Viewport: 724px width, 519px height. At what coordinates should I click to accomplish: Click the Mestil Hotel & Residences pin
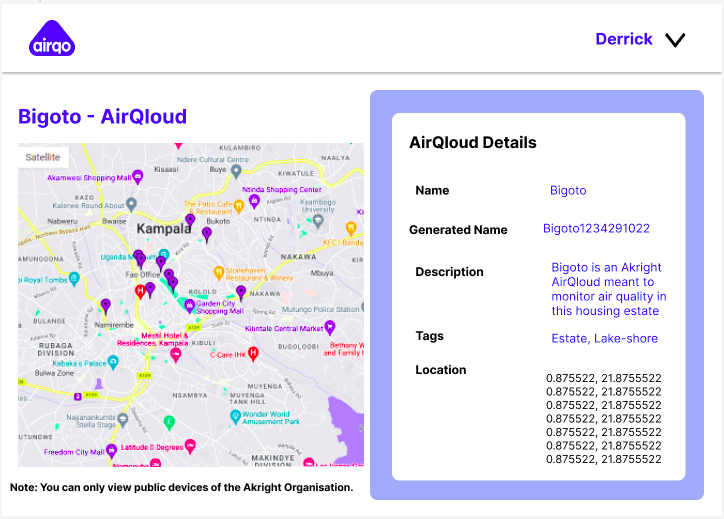(175, 355)
